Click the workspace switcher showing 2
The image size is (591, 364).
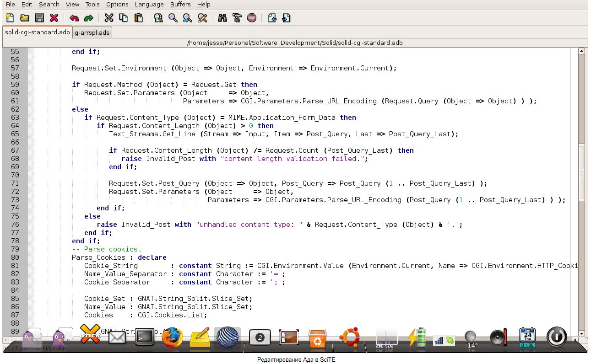click(x=260, y=337)
